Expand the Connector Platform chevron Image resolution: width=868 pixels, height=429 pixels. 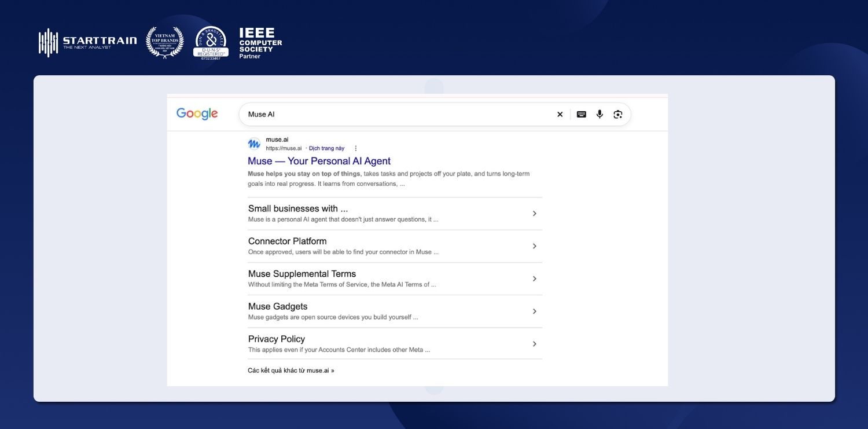(535, 246)
